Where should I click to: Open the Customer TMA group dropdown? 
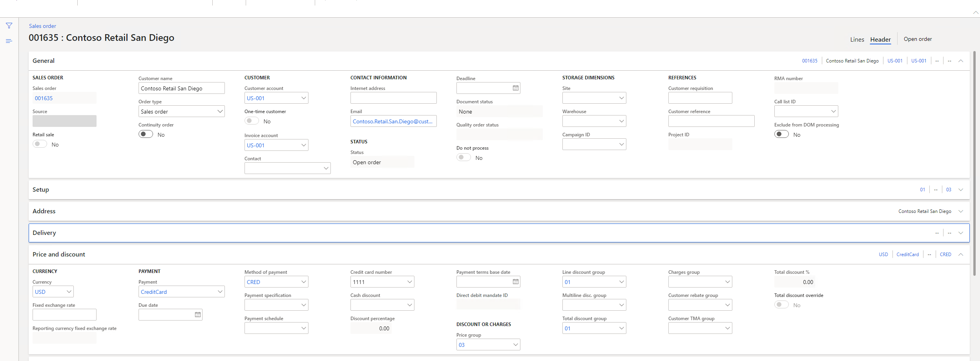727,328
